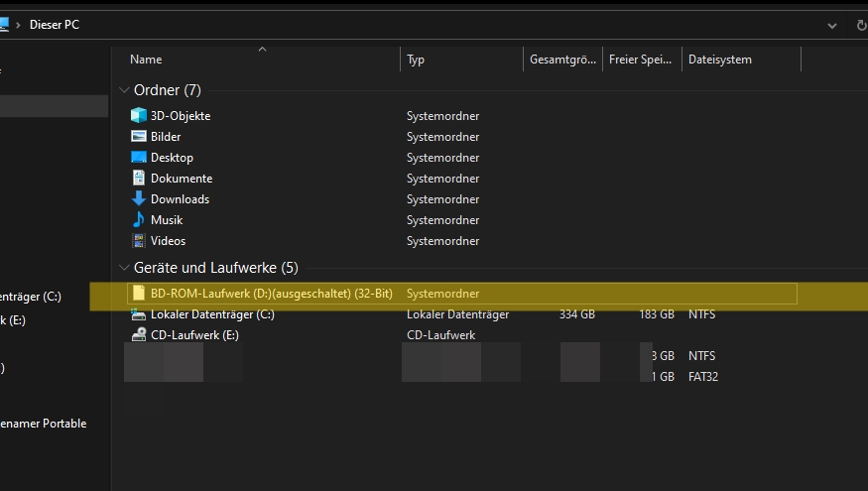Click the CD-Laufwerk (E:) disc icon
Screen dimensions: 868x491
click(139, 334)
